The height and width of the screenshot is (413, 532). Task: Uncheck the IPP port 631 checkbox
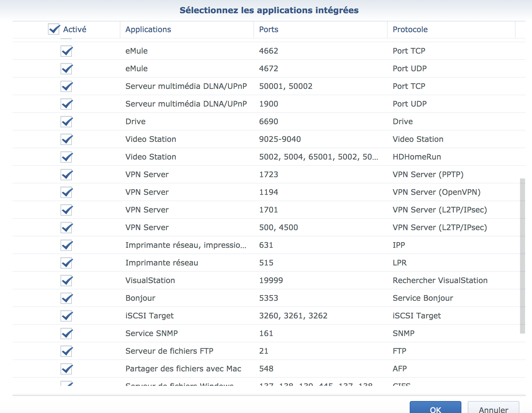(x=67, y=245)
